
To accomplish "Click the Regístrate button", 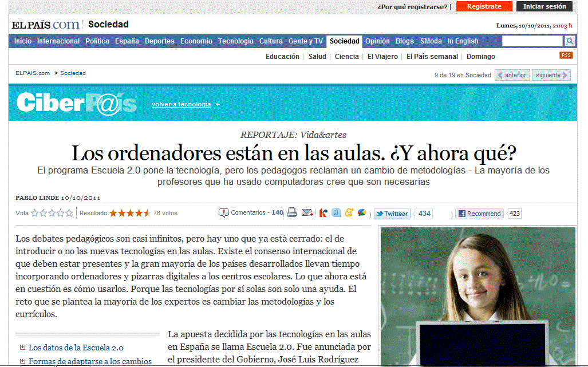I will click(x=484, y=6).
